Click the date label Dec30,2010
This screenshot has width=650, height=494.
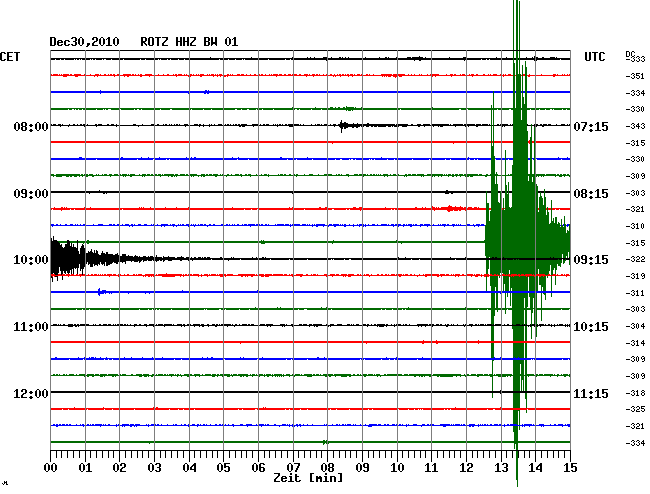click(x=84, y=42)
